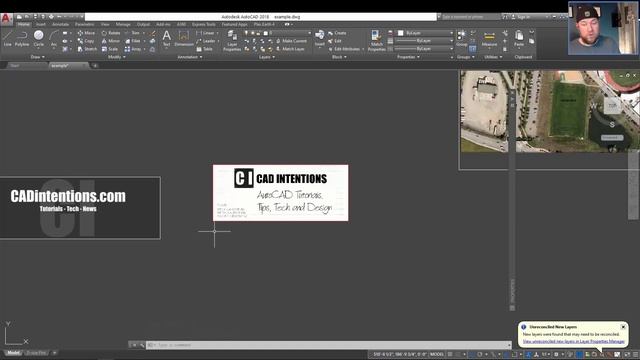
Task: Select the Text annotation tool
Action: pos(167,39)
